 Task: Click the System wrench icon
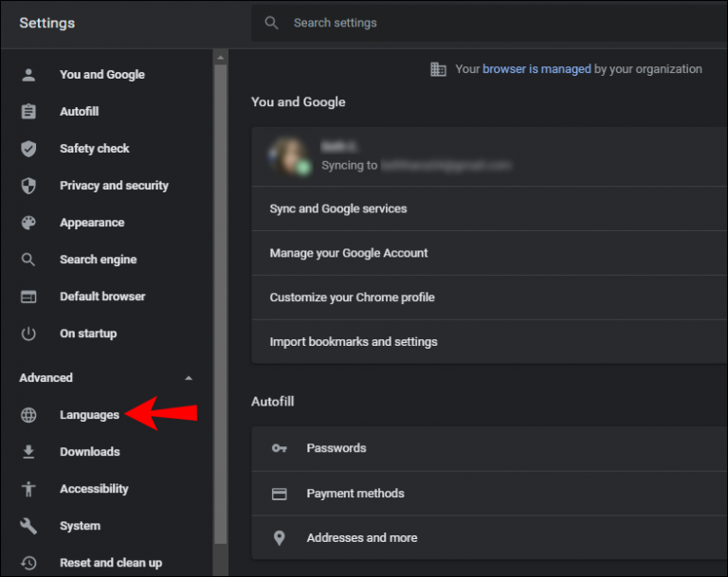(28, 526)
